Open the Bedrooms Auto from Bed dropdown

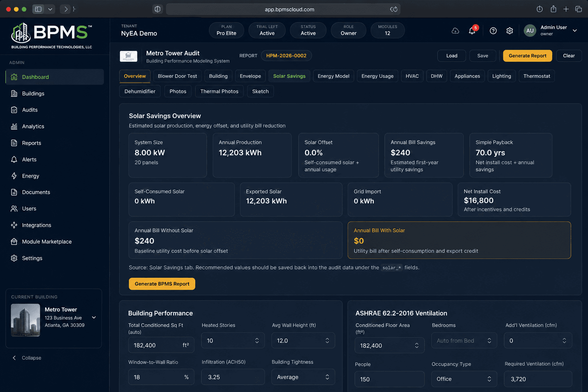click(x=464, y=341)
